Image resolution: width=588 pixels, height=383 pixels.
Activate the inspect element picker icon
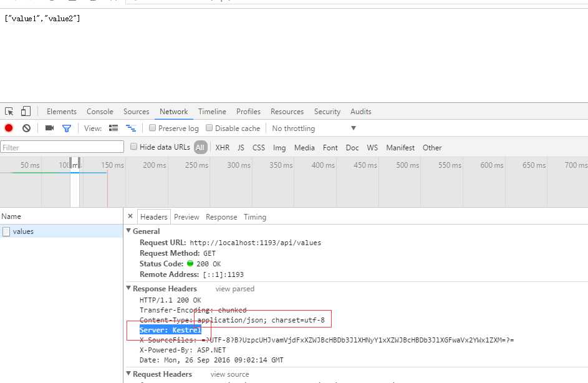[9, 112]
